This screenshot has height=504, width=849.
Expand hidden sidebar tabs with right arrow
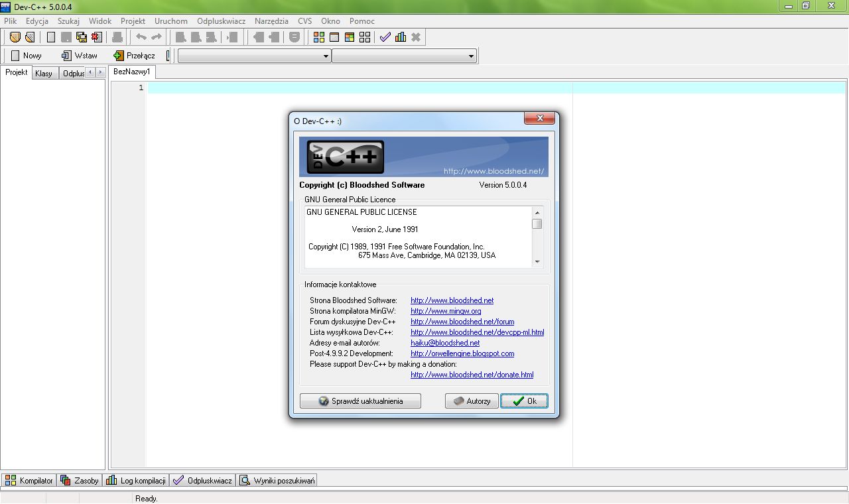pyautogui.click(x=101, y=73)
